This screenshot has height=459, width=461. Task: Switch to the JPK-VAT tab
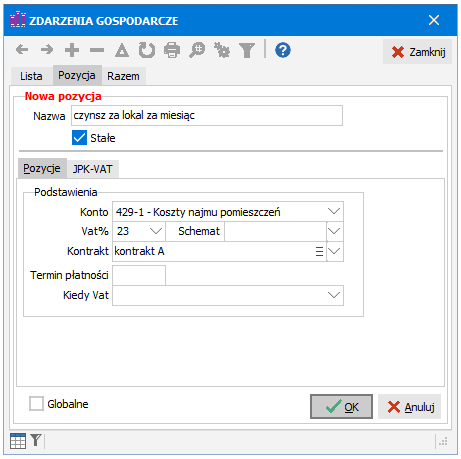[93, 169]
